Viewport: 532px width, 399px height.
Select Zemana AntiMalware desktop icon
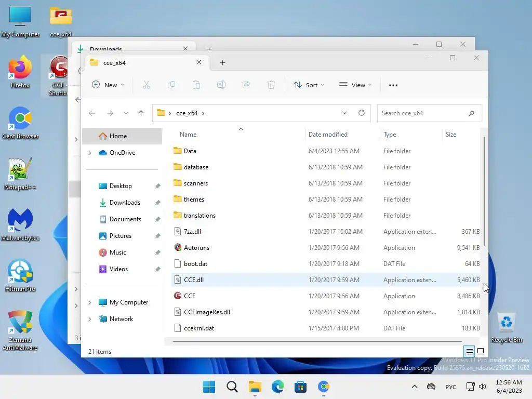pos(20,330)
